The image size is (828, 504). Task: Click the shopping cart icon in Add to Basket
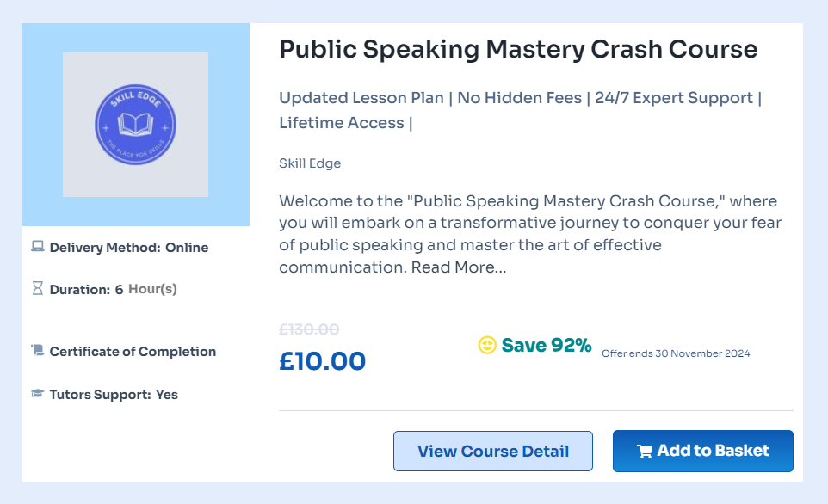click(645, 451)
